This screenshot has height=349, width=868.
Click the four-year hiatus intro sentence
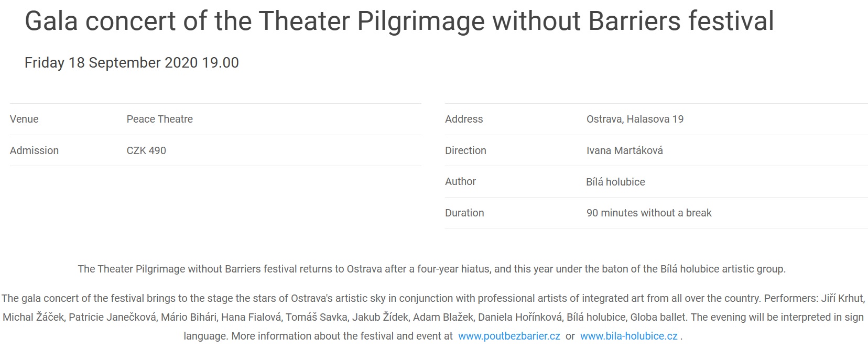431,269
